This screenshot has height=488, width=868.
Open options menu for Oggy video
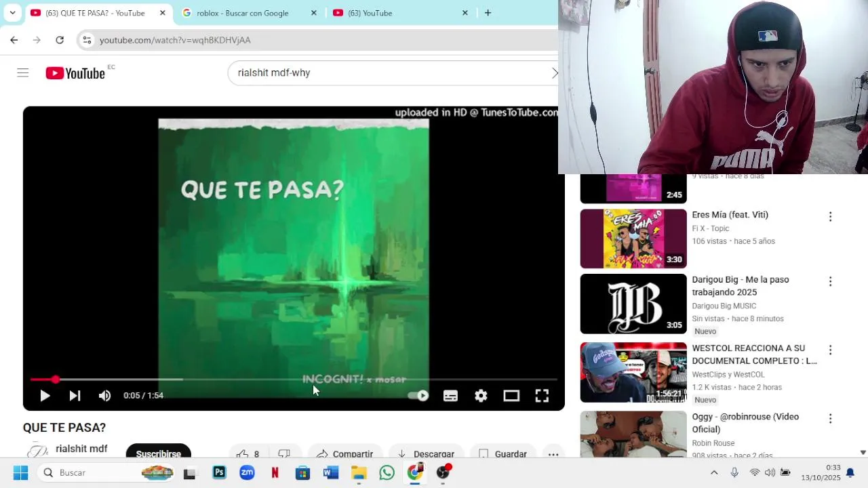point(830,419)
